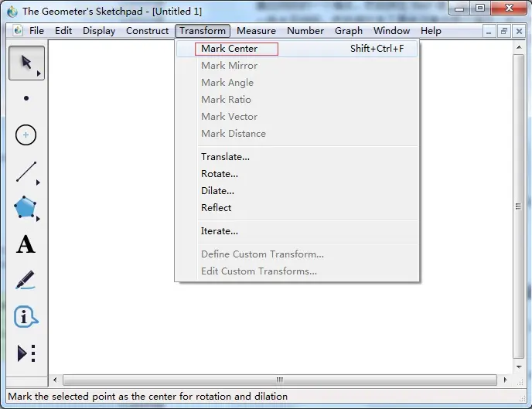The image size is (532, 409).
Task: Select the Polygon tool
Action: 25,207
